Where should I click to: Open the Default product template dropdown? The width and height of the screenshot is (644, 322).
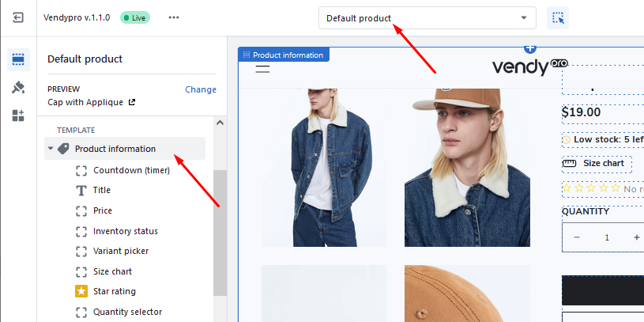(x=427, y=18)
